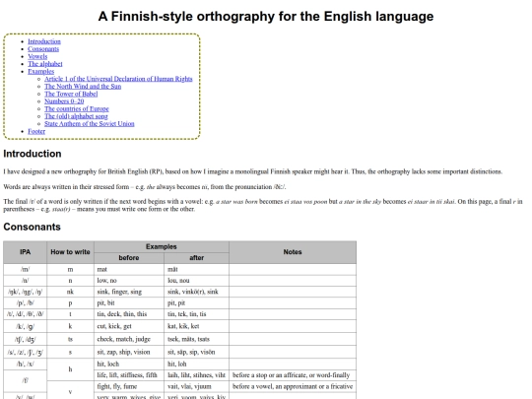Screen dimensions: 532x399
Task: Click the 'How to write' column header
Action: coord(70,252)
